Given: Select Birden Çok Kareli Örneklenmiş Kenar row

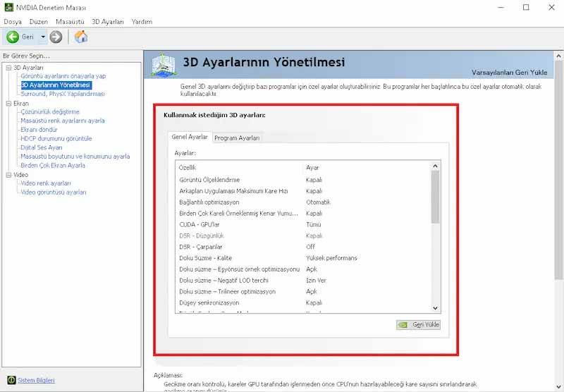Looking at the screenshot, I should click(x=303, y=213).
